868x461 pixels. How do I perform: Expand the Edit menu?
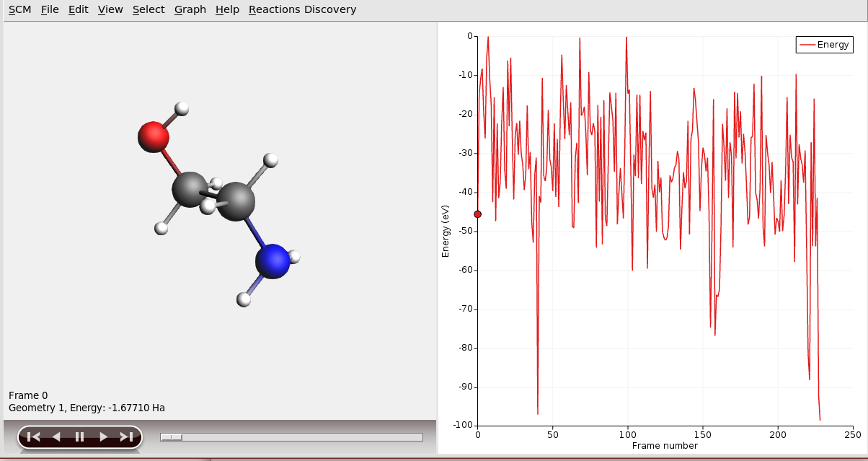tap(78, 9)
